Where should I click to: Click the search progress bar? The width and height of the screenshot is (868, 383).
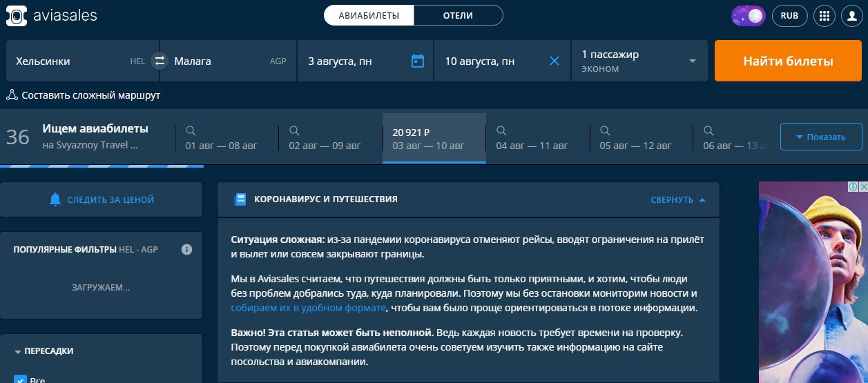click(102, 166)
